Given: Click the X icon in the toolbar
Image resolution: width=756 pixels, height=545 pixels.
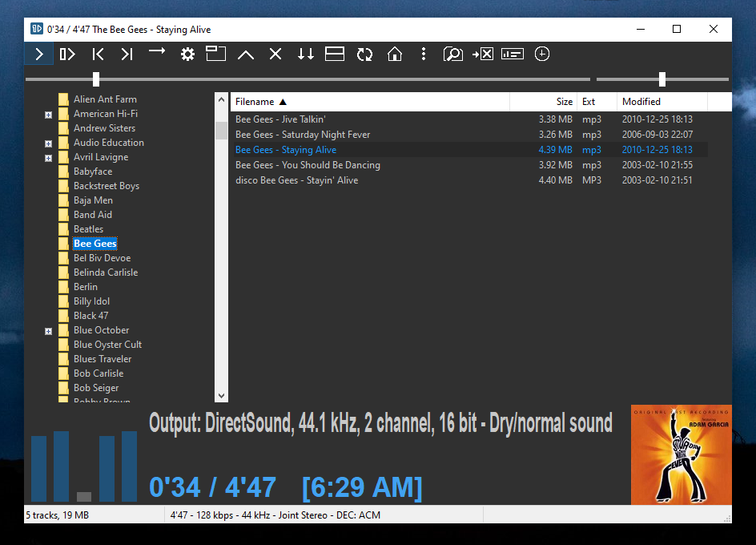Looking at the screenshot, I should (275, 54).
